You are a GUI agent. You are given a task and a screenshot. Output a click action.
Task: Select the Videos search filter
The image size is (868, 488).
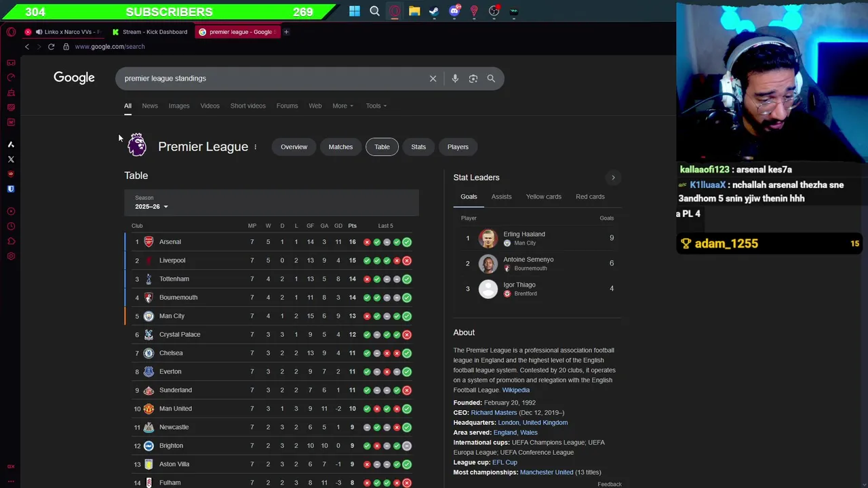point(210,106)
